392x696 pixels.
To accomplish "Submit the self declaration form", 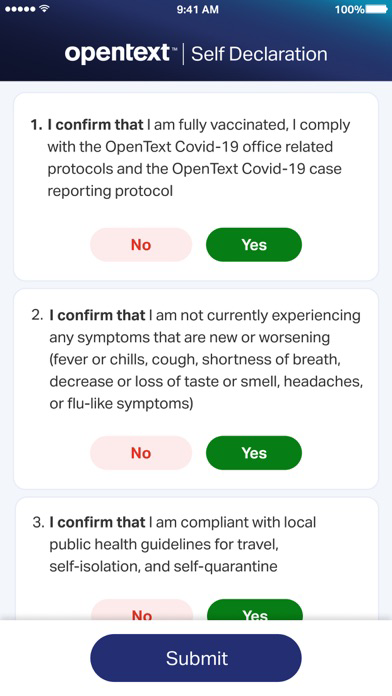I will (x=196, y=658).
